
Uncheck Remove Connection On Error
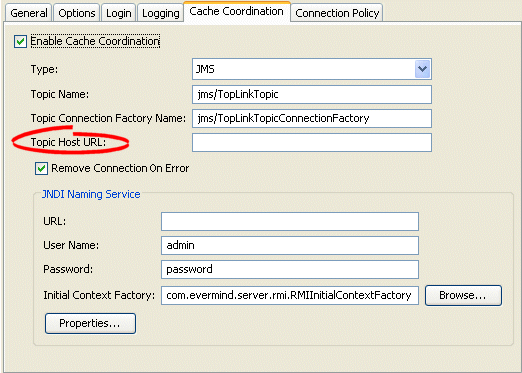coord(41,169)
